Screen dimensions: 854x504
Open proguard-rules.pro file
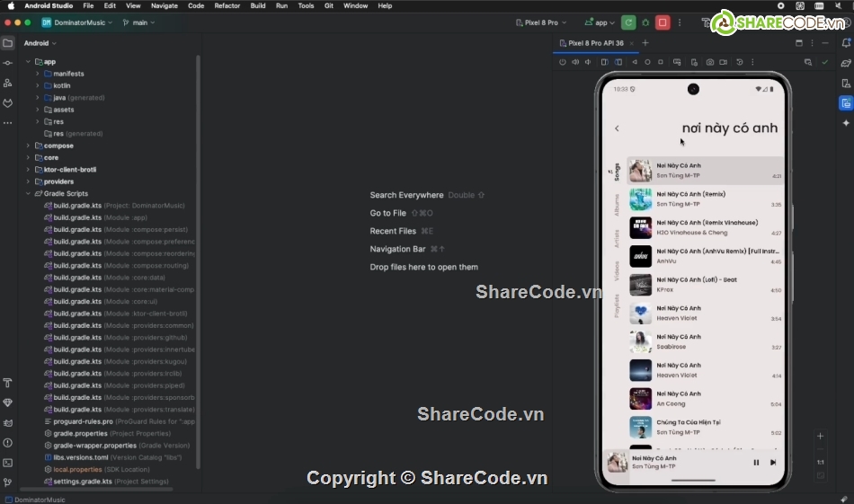coord(83,421)
